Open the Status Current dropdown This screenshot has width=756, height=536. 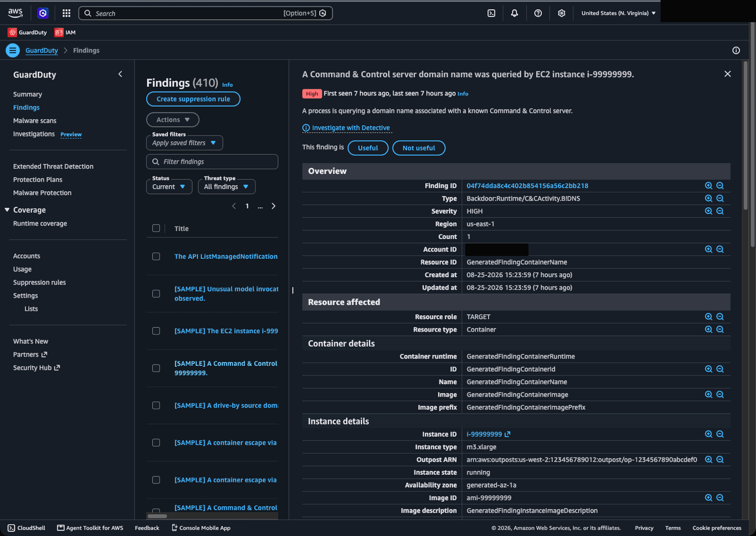[x=169, y=187]
